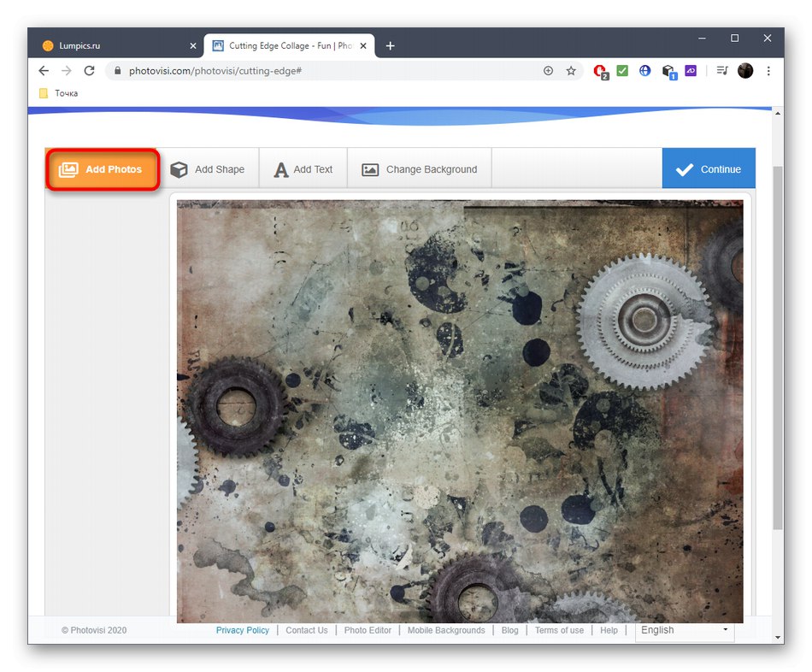Screen dimensions: 812x672
Task: Bookmark this page with the star
Action: (571, 70)
